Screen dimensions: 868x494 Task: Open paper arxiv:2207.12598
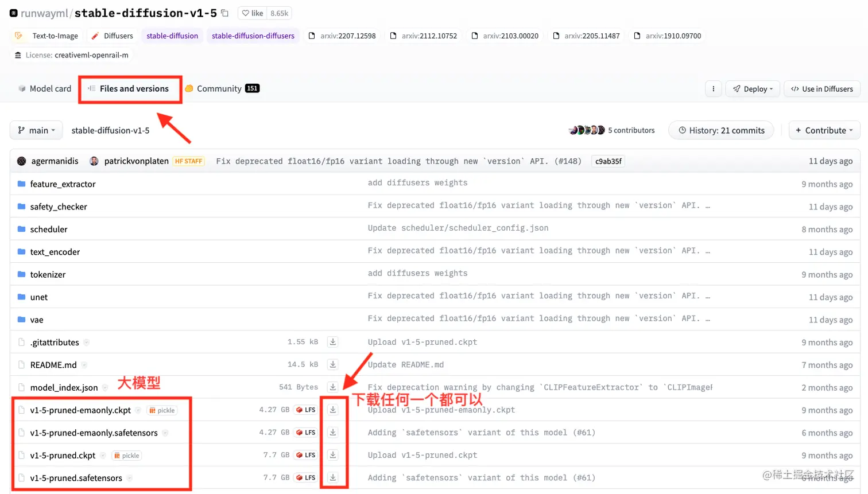[x=342, y=36]
